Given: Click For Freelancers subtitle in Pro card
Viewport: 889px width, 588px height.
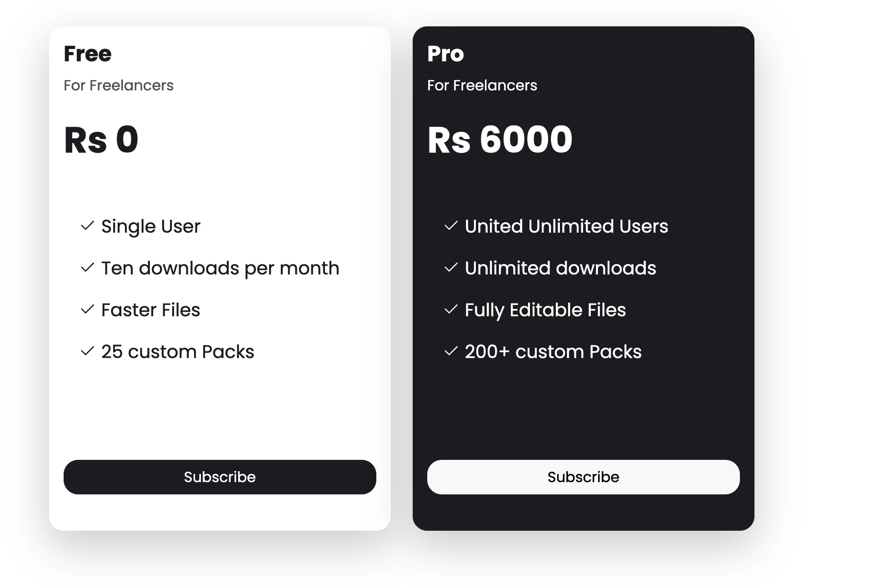Looking at the screenshot, I should point(482,85).
